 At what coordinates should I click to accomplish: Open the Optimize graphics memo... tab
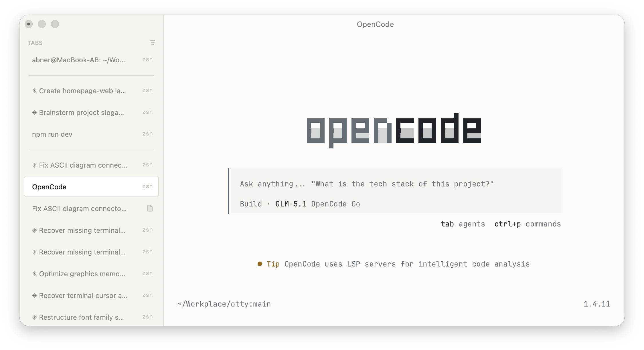click(91, 274)
